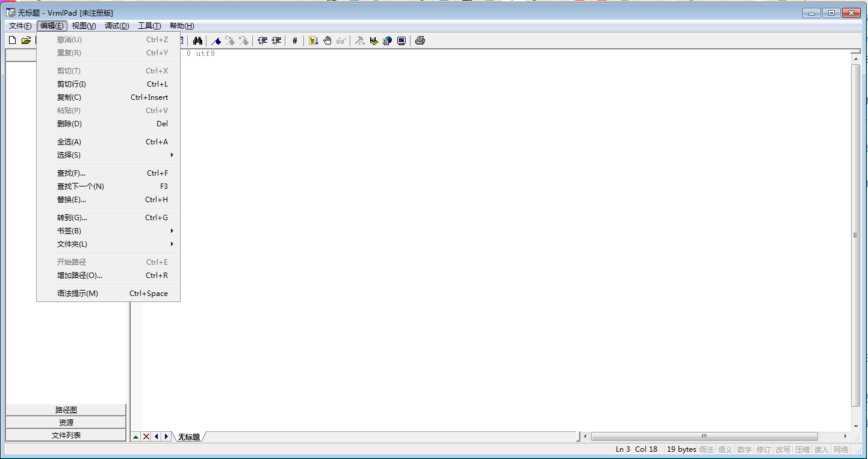Choose 剪切行(I) from the edit menu
868x459 pixels.
click(108, 84)
